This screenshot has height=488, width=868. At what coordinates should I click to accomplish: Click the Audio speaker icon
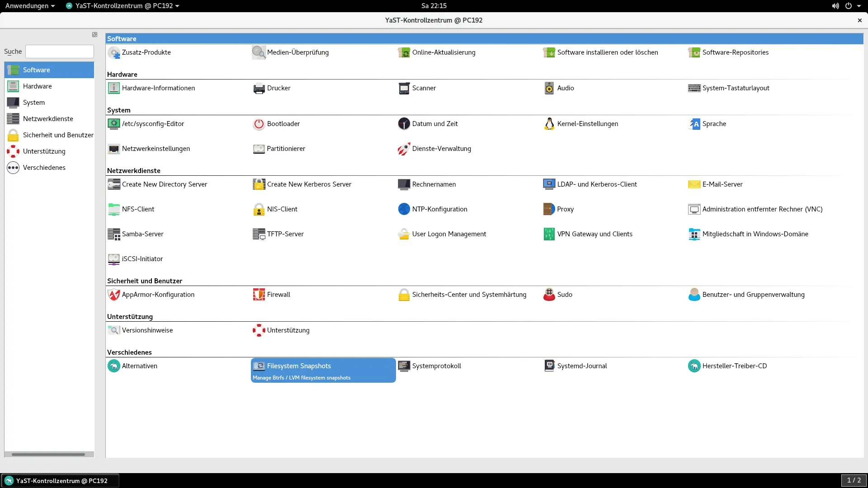pyautogui.click(x=549, y=88)
